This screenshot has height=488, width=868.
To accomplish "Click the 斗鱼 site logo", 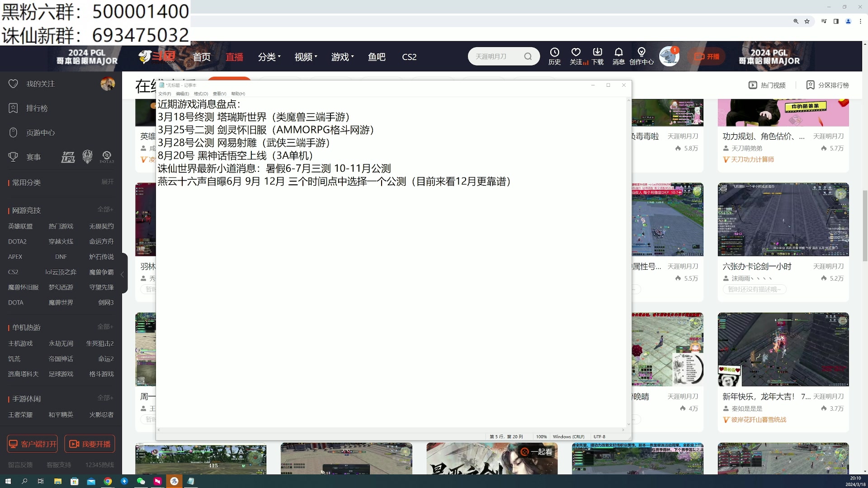I will [x=156, y=56].
